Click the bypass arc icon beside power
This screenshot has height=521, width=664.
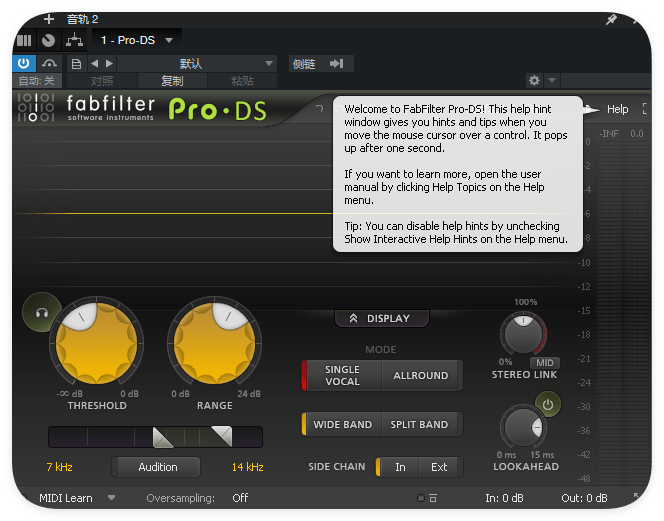(50, 64)
